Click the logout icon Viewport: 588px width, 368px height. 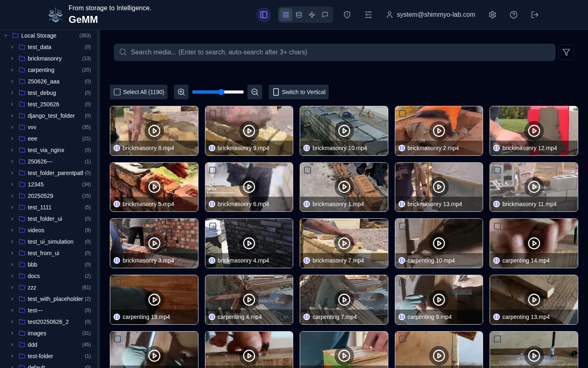(535, 15)
